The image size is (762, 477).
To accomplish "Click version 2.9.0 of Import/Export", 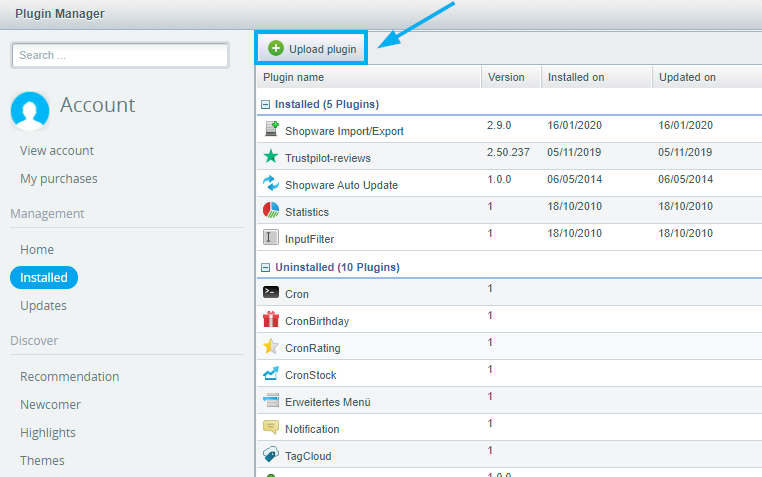I will click(499, 125).
